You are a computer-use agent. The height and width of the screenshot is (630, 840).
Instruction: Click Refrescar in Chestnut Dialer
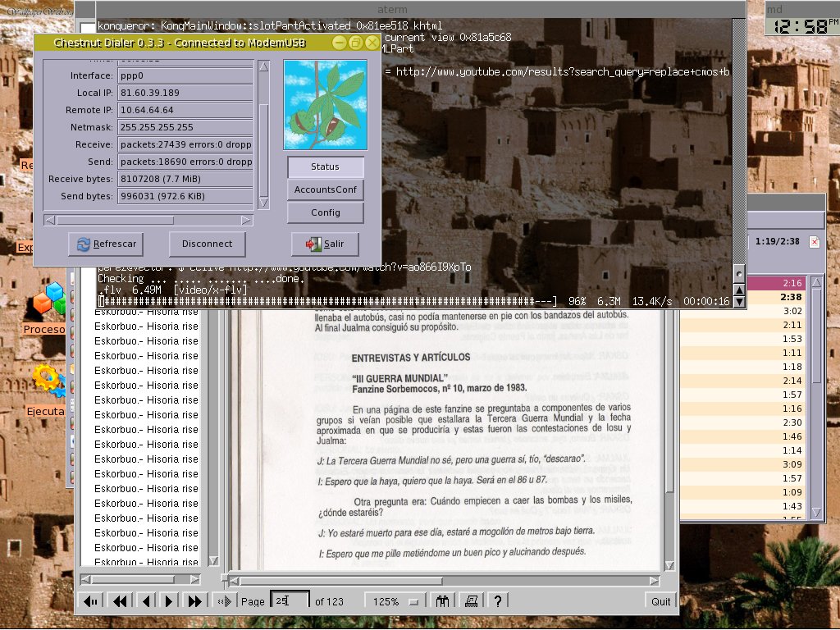(x=106, y=244)
